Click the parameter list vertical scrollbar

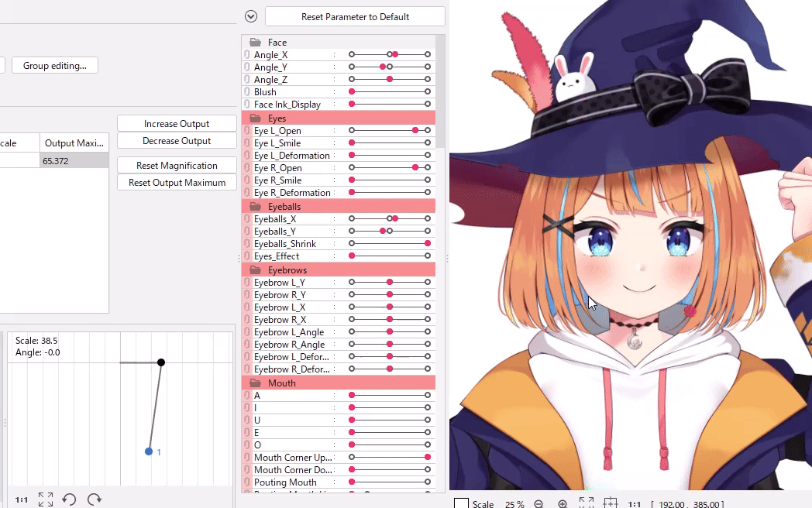[440, 91]
